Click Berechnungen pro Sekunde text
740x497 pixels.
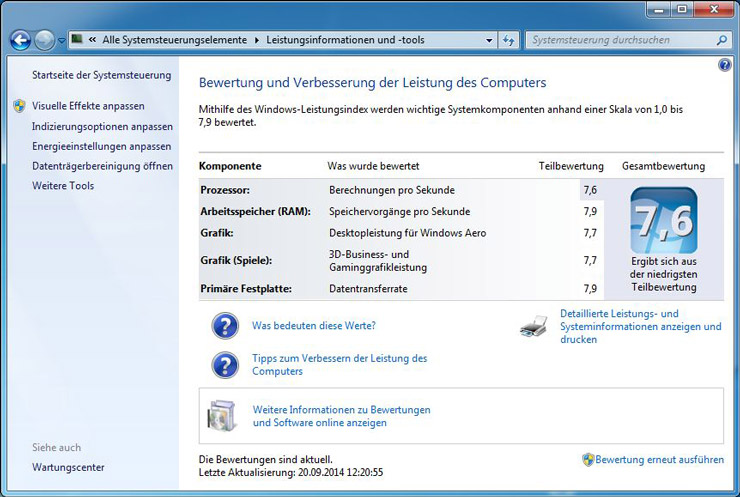(392, 190)
